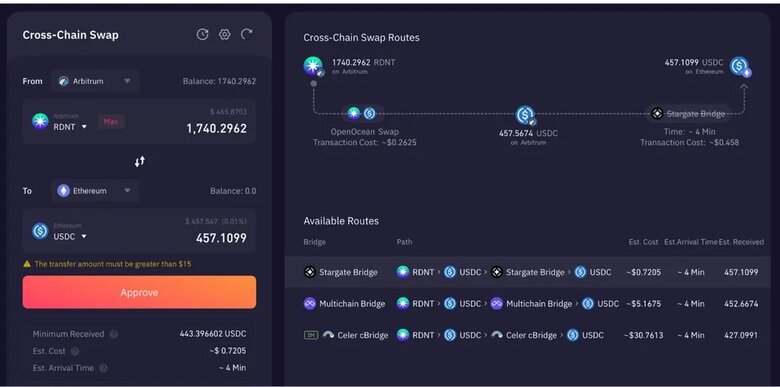The image size is (780, 387).
Task: Expand the USDC token selector
Action: [x=70, y=236]
